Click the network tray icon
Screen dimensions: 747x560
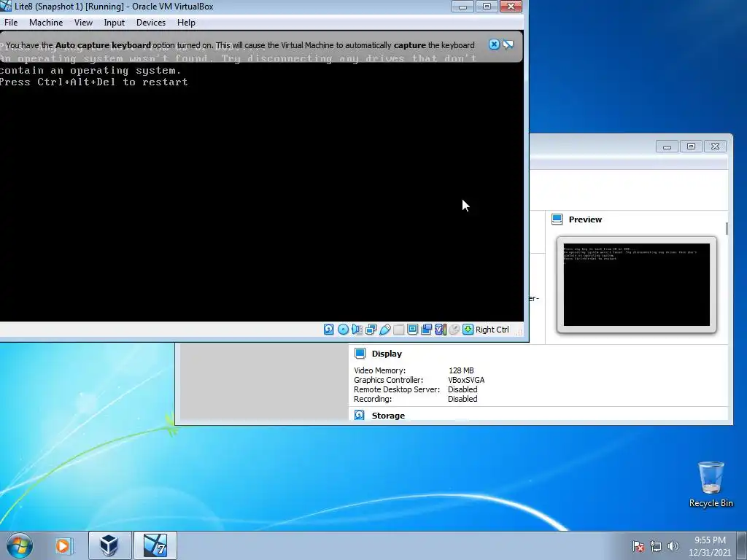pos(656,546)
